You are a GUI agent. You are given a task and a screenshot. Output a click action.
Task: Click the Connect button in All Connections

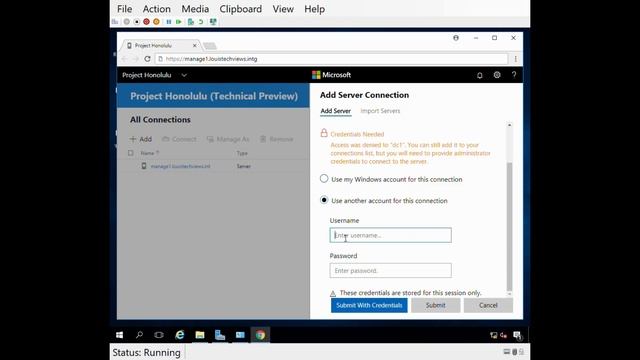click(x=179, y=139)
